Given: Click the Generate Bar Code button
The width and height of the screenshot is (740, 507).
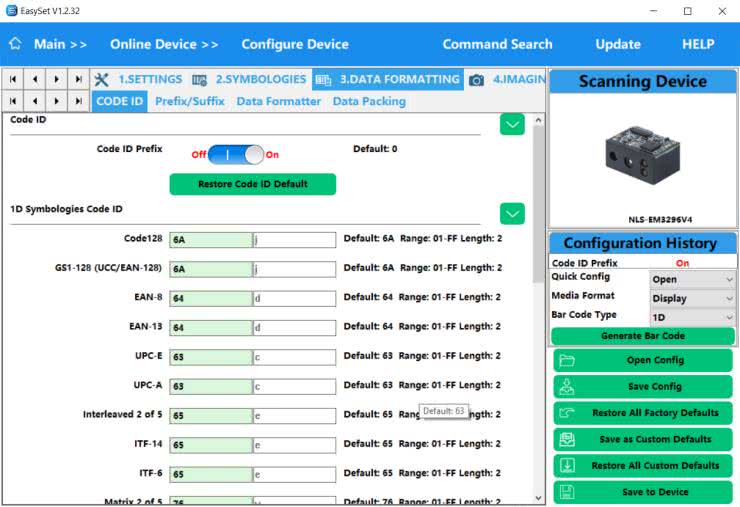Looking at the screenshot, I should coord(642,336).
